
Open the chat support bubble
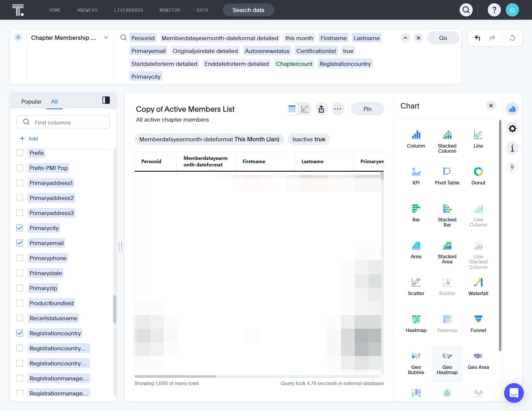(x=514, y=393)
